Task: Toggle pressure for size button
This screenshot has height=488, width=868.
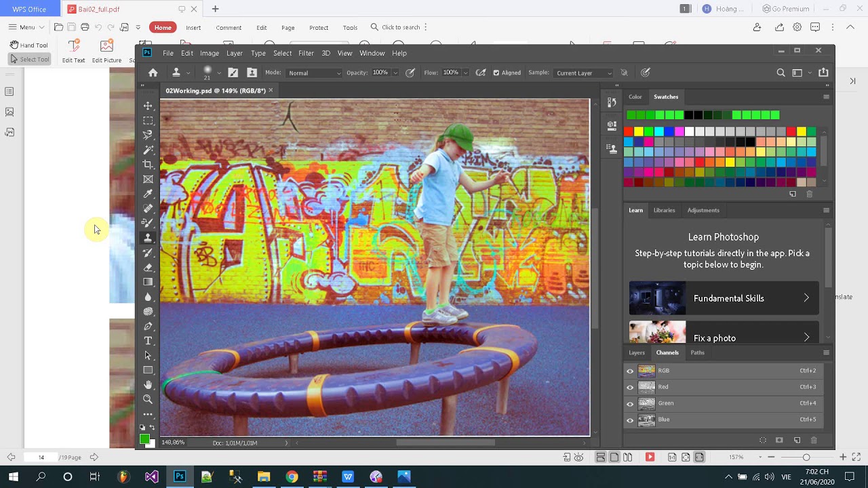Action: tap(646, 73)
